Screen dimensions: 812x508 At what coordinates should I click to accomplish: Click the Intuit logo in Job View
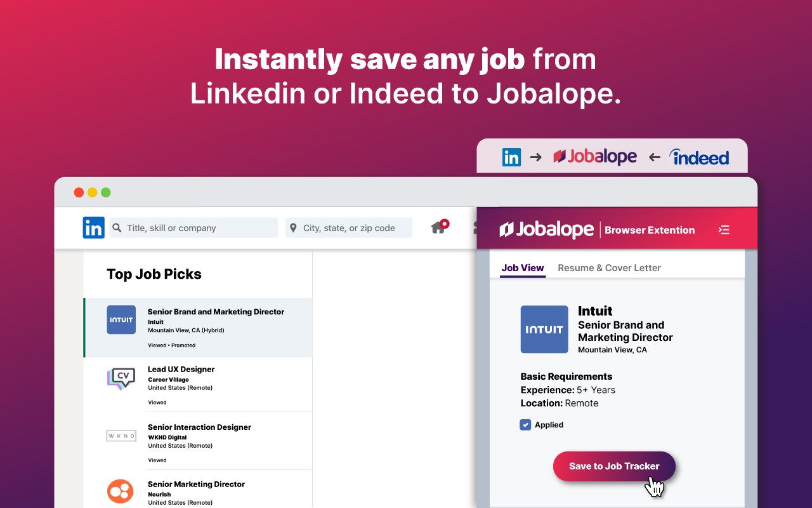pyautogui.click(x=544, y=330)
